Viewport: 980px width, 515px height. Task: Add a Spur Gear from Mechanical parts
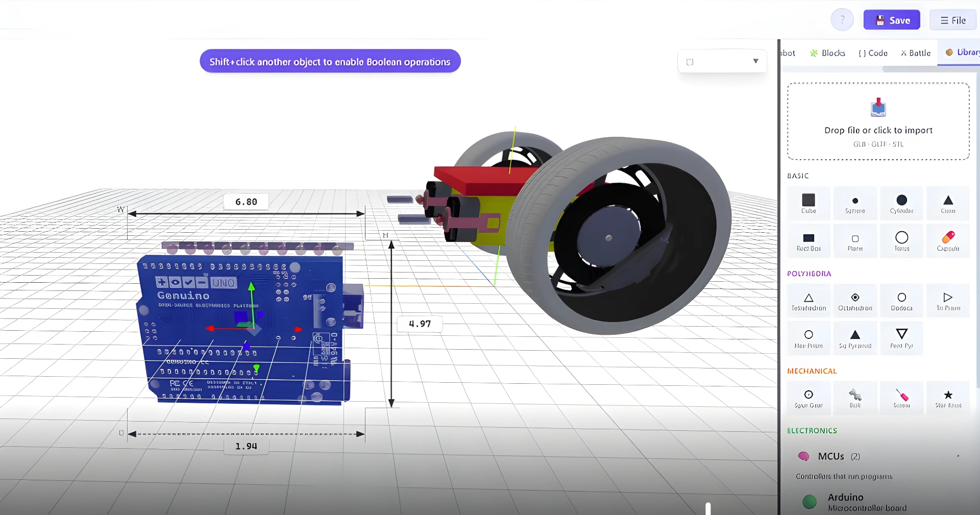pos(808,398)
